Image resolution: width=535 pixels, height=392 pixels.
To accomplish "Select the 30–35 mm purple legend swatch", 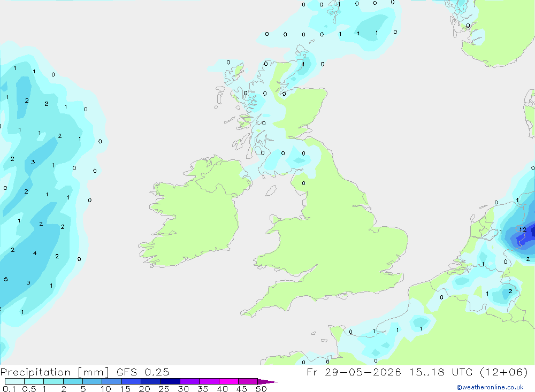I will coord(189,381).
